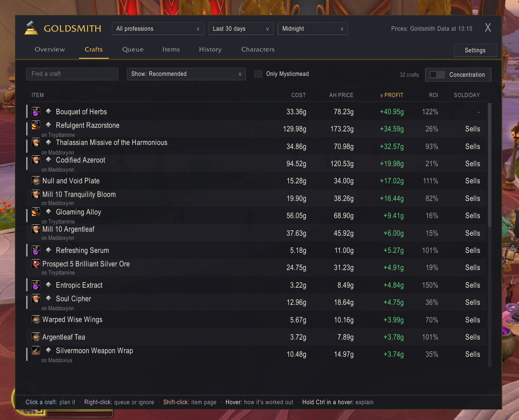This screenshot has height=420, width=519.
Task: Click the Entropic Extract quality diamond
Action: pos(48,285)
